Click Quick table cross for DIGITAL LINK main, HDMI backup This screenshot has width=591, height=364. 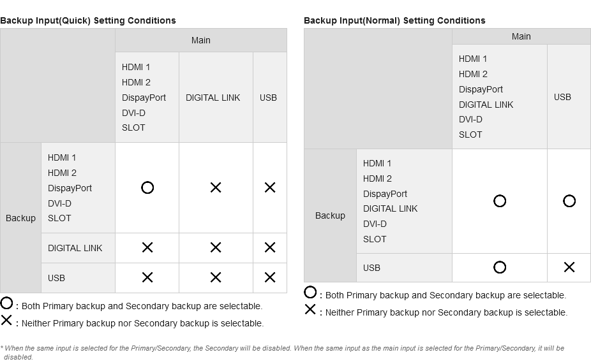point(216,187)
